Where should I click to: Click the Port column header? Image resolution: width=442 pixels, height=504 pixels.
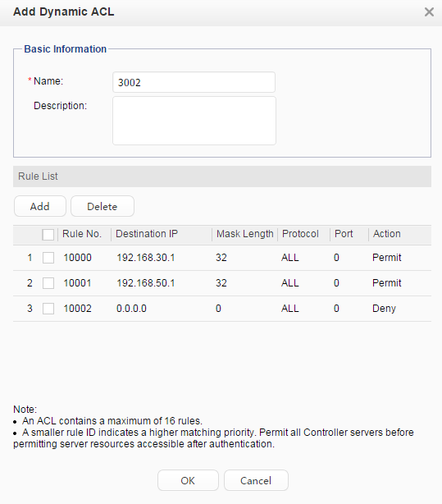pyautogui.click(x=344, y=234)
